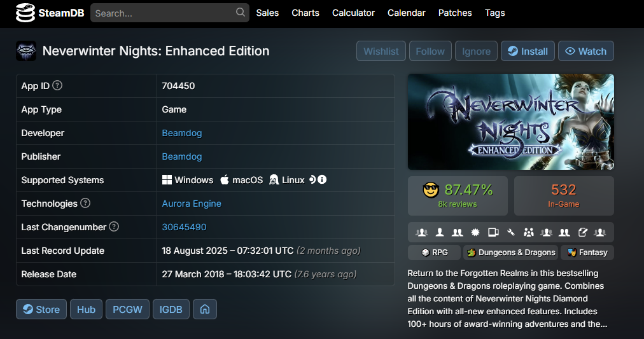Open the Aurora Engine technology link
The width and height of the screenshot is (644, 339).
click(x=192, y=204)
